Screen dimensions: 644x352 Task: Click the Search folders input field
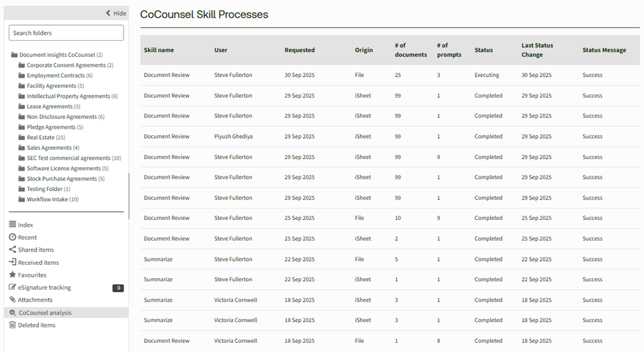(66, 33)
